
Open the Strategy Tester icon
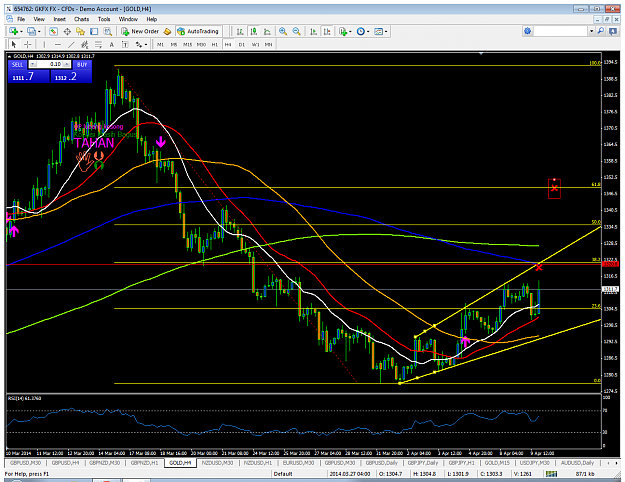(108, 31)
